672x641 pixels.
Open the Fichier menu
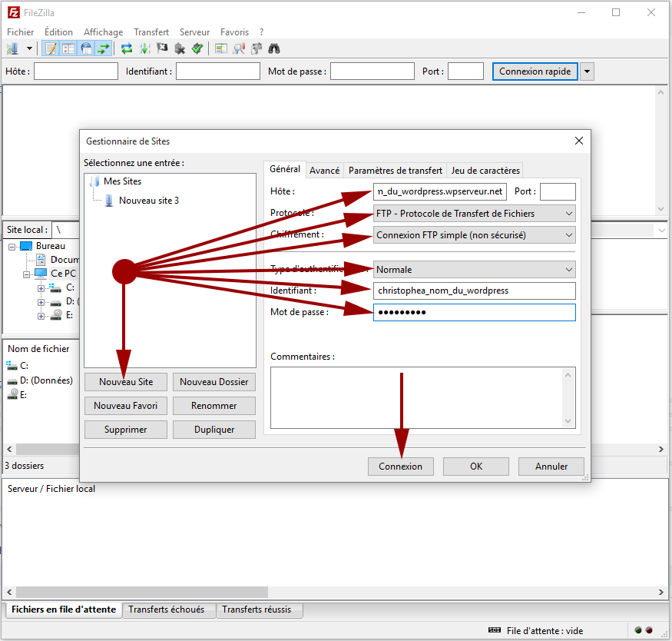[20, 32]
